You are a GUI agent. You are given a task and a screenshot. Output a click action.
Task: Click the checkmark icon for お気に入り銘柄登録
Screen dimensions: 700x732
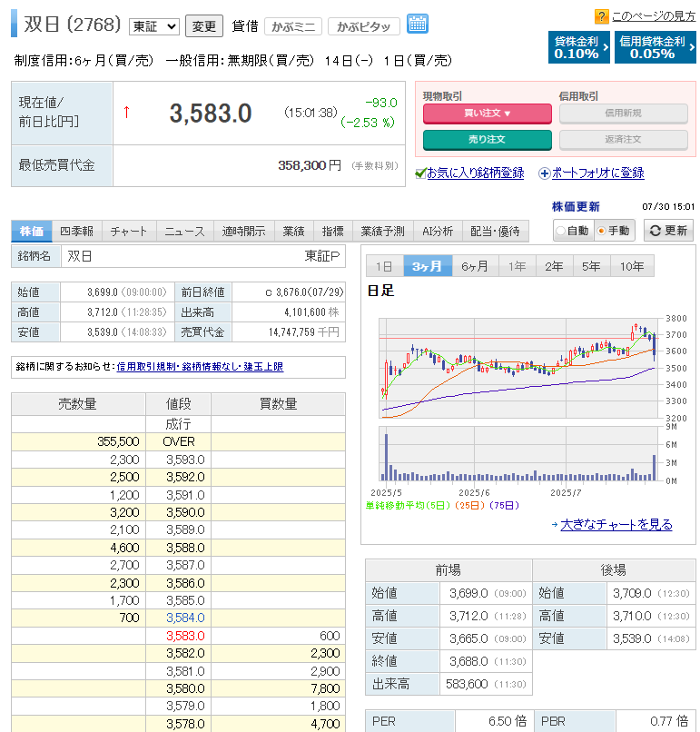(420, 173)
